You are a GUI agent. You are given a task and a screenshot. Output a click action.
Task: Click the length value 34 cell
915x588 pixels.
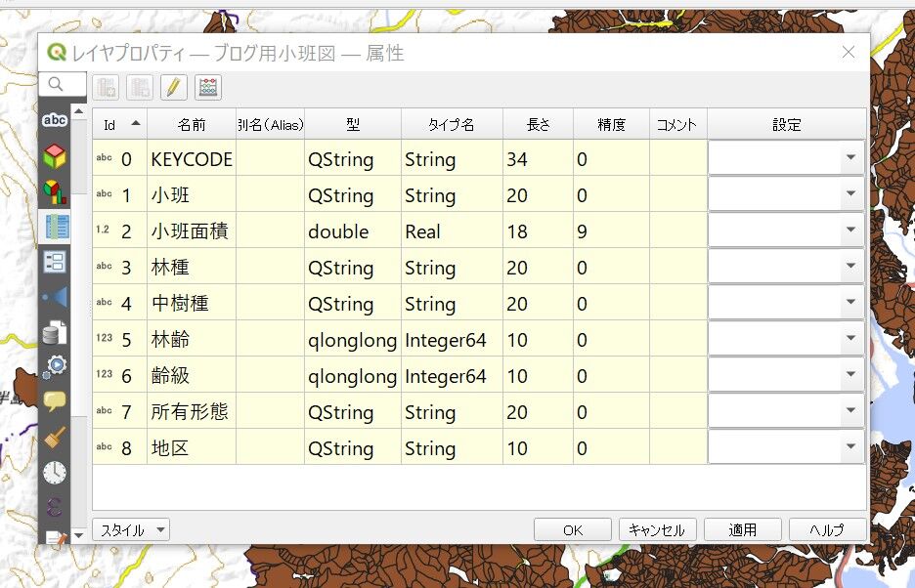[x=538, y=158]
